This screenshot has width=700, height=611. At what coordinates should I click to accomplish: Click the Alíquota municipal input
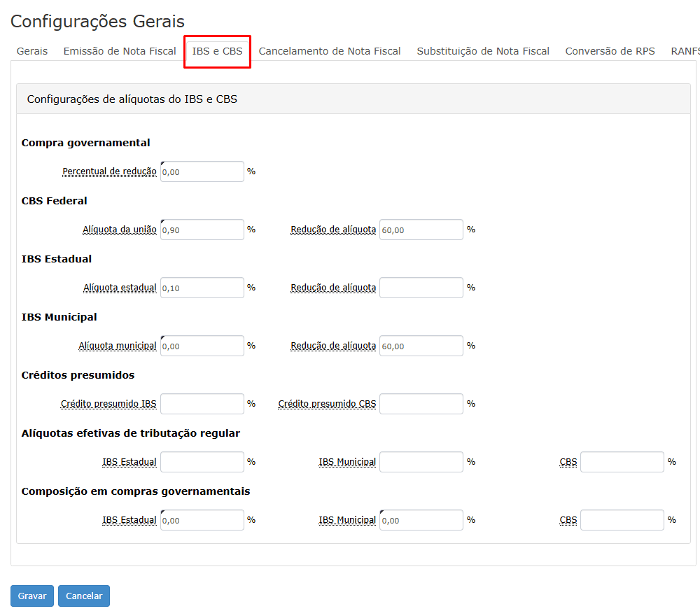coord(202,346)
